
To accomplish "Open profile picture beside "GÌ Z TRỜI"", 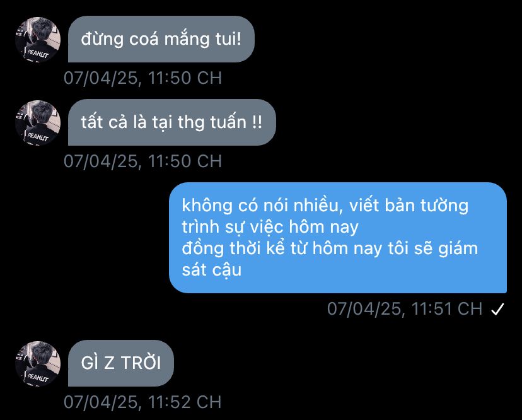I will 38,364.
